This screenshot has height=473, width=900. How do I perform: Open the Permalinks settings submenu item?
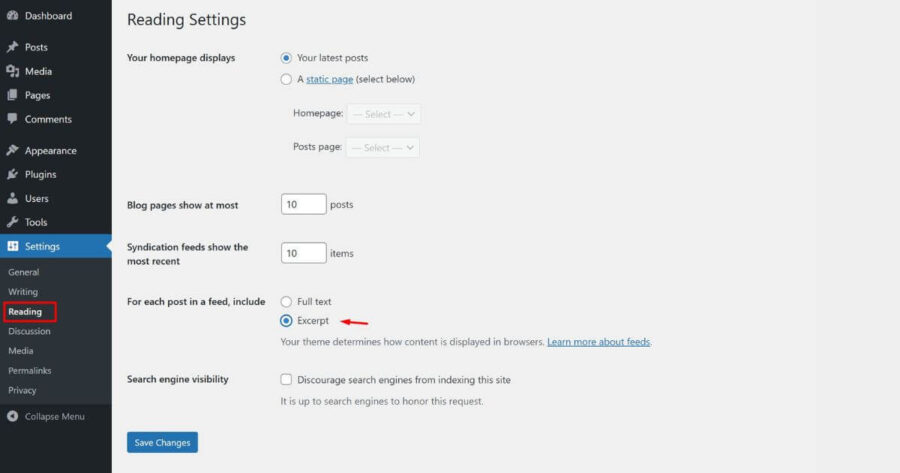tap(29, 371)
